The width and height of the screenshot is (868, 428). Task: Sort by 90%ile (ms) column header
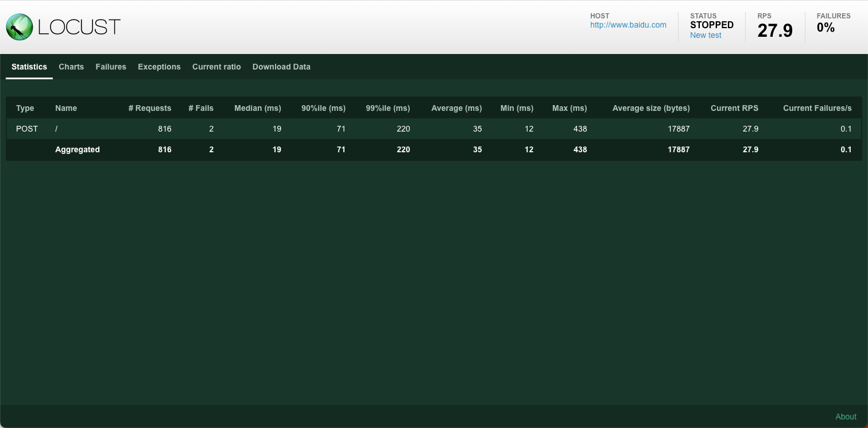(x=323, y=108)
